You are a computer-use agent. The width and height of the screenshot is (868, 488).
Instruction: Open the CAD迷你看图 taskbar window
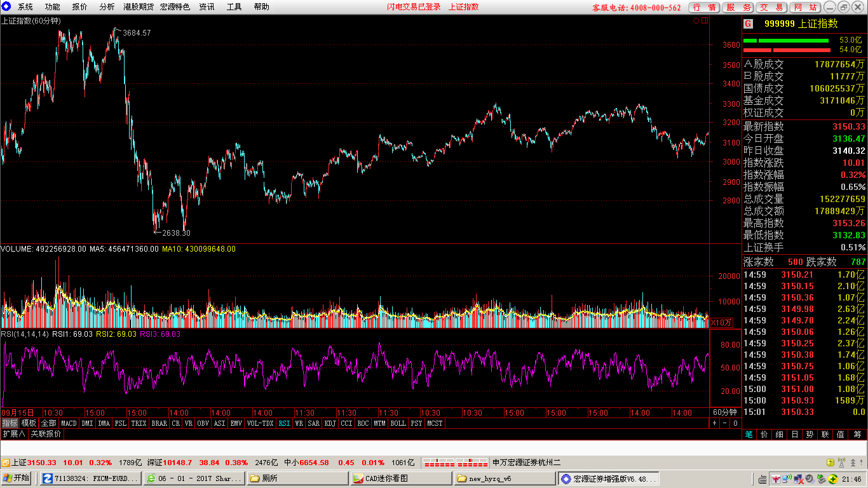[x=400, y=478]
